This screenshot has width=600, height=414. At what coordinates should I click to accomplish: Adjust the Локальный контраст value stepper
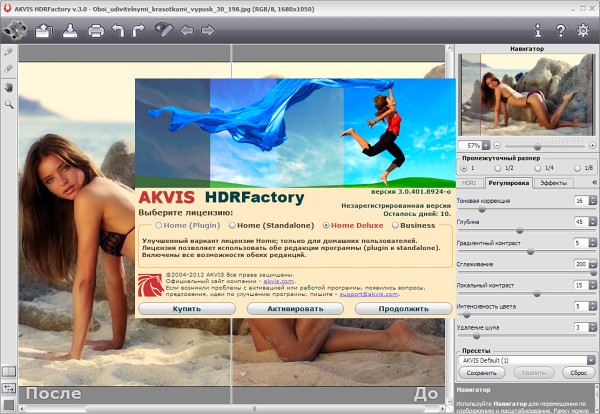[x=592, y=285]
